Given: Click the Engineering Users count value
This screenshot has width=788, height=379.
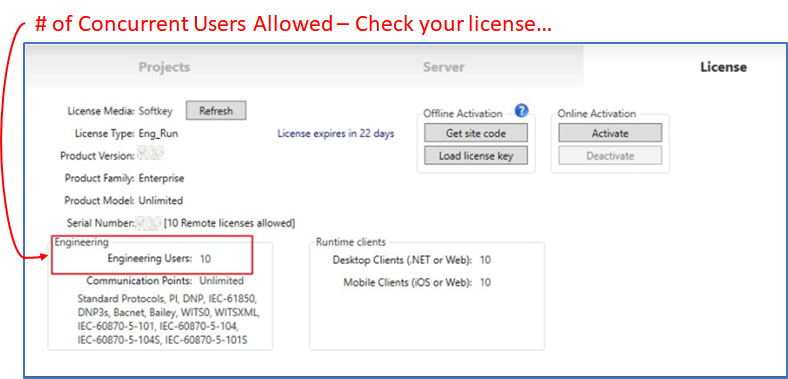Looking at the screenshot, I should 205,259.
